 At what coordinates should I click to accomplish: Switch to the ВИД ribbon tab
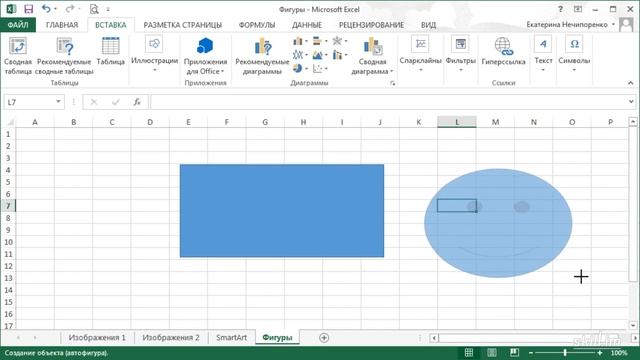(428, 25)
